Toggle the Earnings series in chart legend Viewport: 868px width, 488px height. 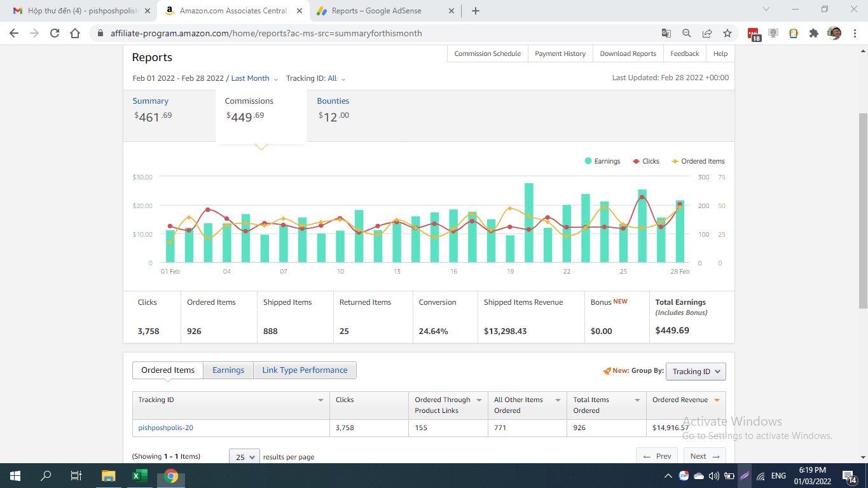[x=602, y=161]
